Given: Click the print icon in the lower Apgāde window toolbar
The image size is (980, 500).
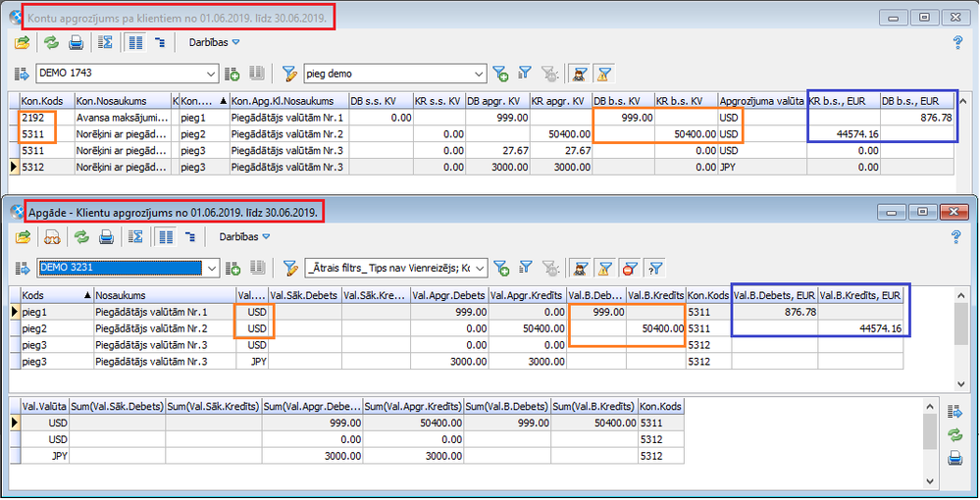Looking at the screenshot, I should (107, 236).
